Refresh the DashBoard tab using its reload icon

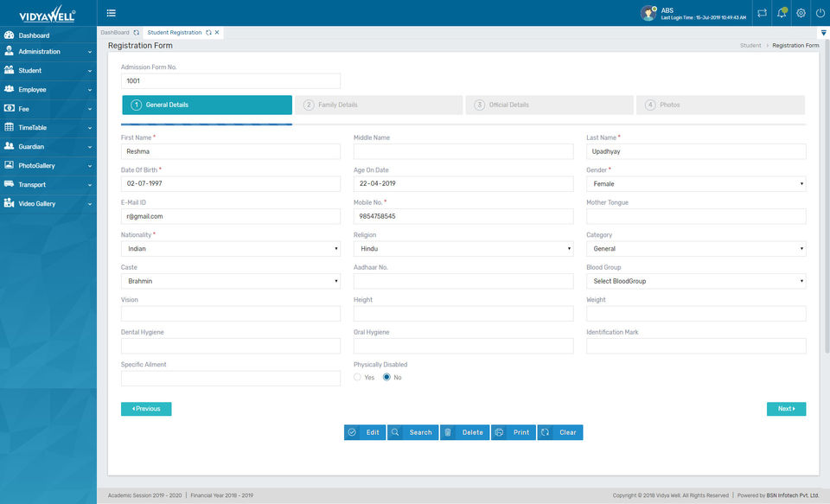137,33
